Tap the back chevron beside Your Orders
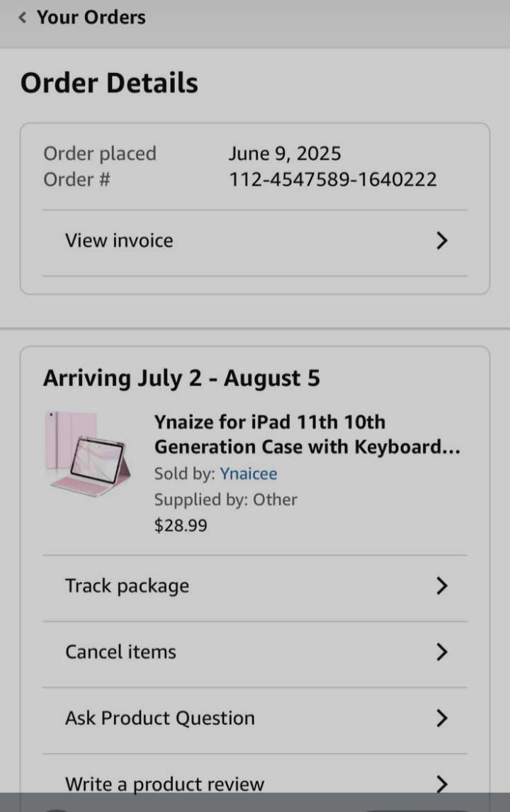The image size is (510, 812). (x=23, y=18)
